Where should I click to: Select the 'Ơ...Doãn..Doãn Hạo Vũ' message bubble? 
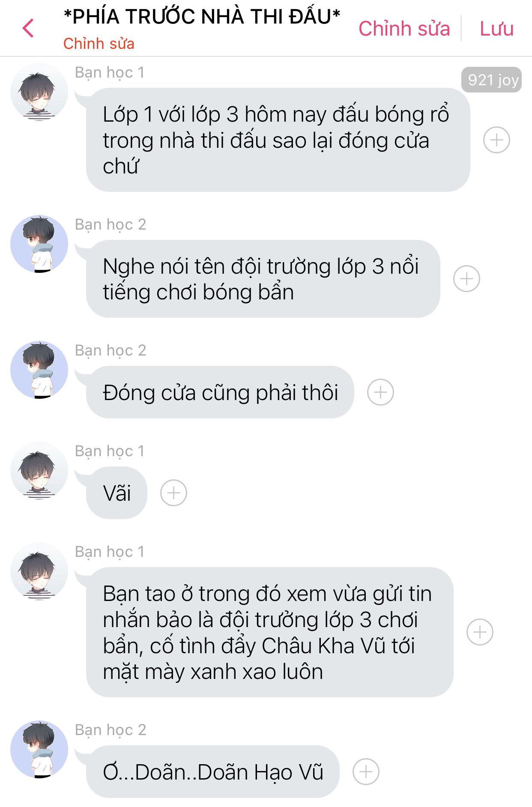213,772
